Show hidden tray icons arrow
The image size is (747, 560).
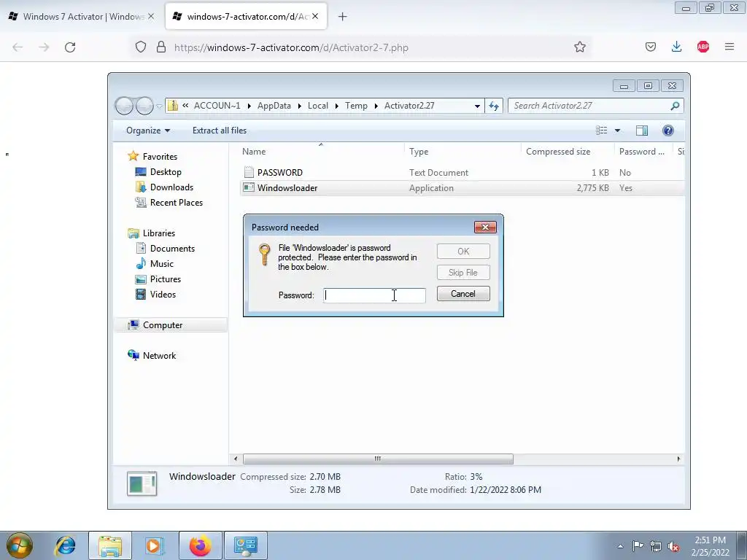point(620,546)
